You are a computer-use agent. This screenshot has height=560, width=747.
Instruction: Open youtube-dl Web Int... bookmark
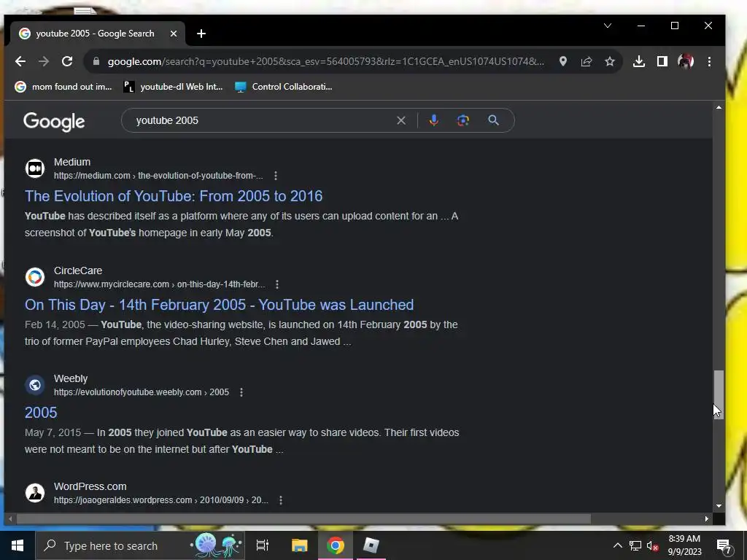pyautogui.click(x=173, y=87)
